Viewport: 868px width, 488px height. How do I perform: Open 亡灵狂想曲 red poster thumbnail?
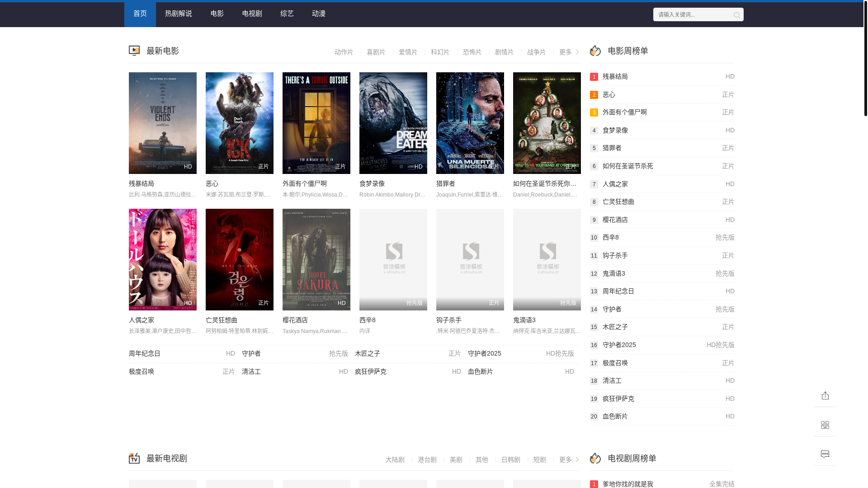[x=240, y=259]
